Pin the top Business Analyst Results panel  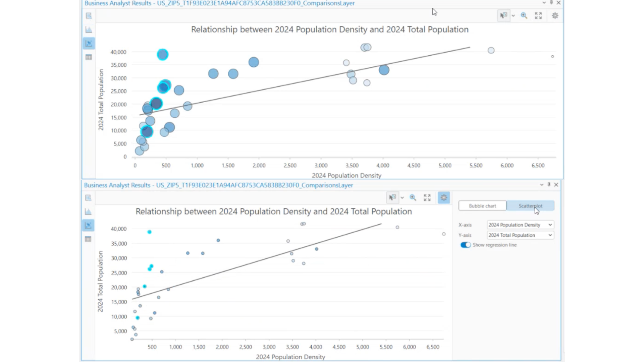click(551, 3)
